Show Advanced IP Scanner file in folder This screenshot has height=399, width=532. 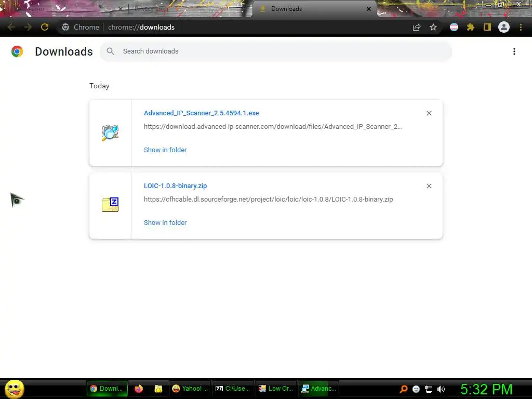(165, 150)
